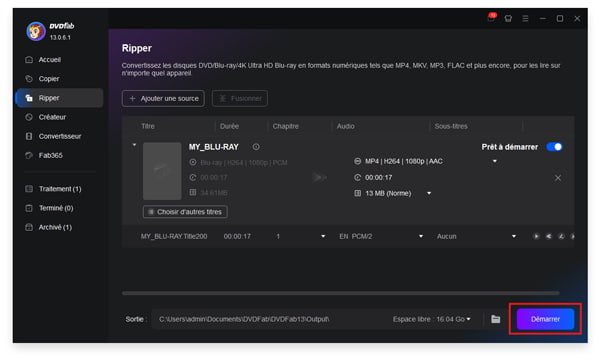This screenshot has width=600, height=360.
Task: Open the hamburger main menu
Action: click(x=525, y=18)
